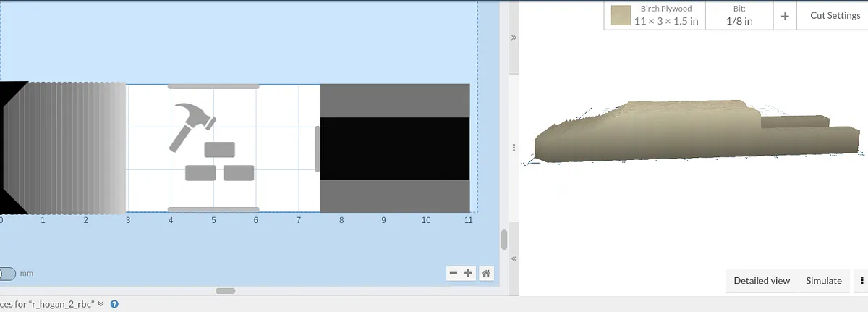Expand the workpieces list chevron
This screenshot has height=312, width=868.
(x=101, y=304)
